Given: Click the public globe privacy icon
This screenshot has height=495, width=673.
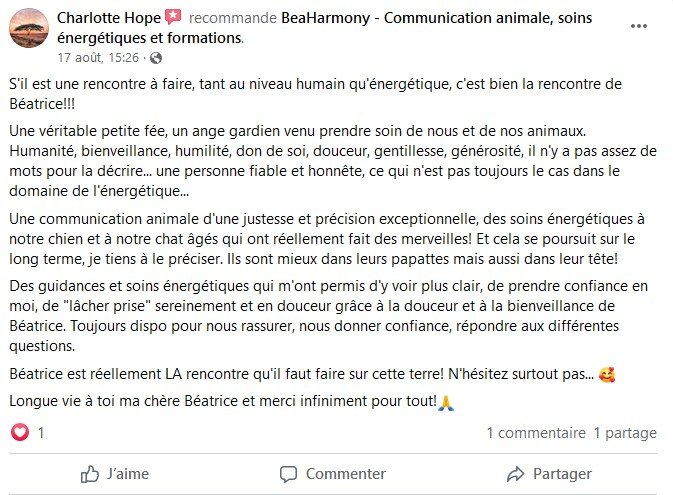Looking at the screenshot, I should coord(156,58).
